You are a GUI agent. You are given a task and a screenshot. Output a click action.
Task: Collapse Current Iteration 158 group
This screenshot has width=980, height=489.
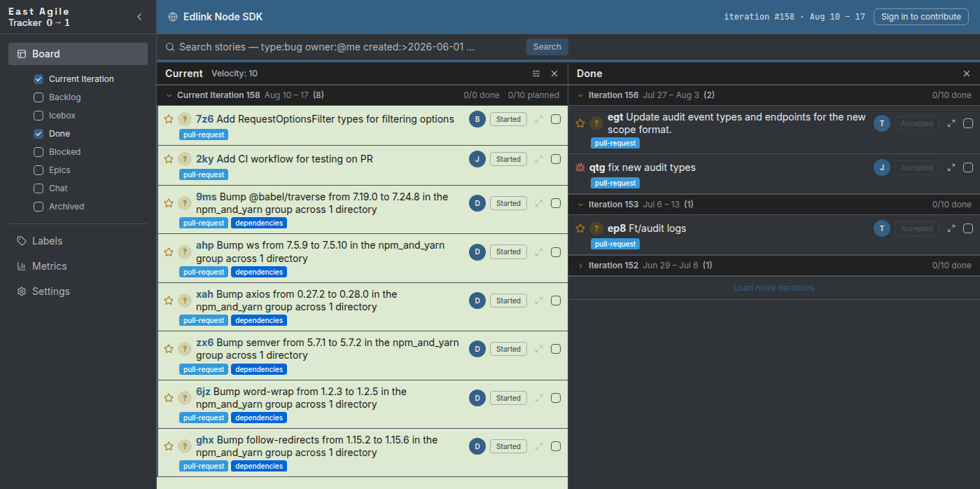pyautogui.click(x=169, y=95)
